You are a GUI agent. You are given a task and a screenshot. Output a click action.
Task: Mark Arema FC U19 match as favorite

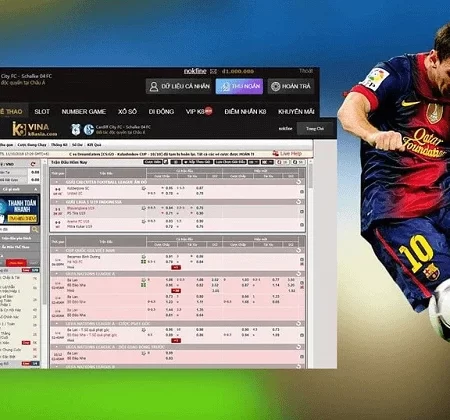point(302,225)
